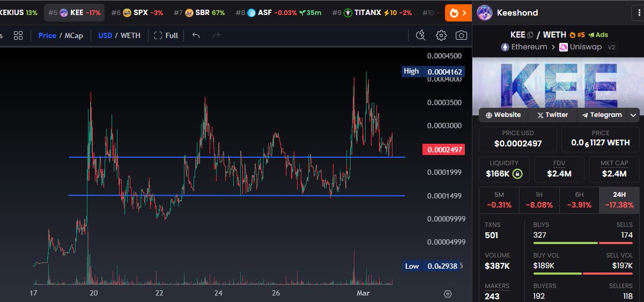Click the current price label 0.0002497
The width and height of the screenshot is (644, 302).
[x=443, y=150]
